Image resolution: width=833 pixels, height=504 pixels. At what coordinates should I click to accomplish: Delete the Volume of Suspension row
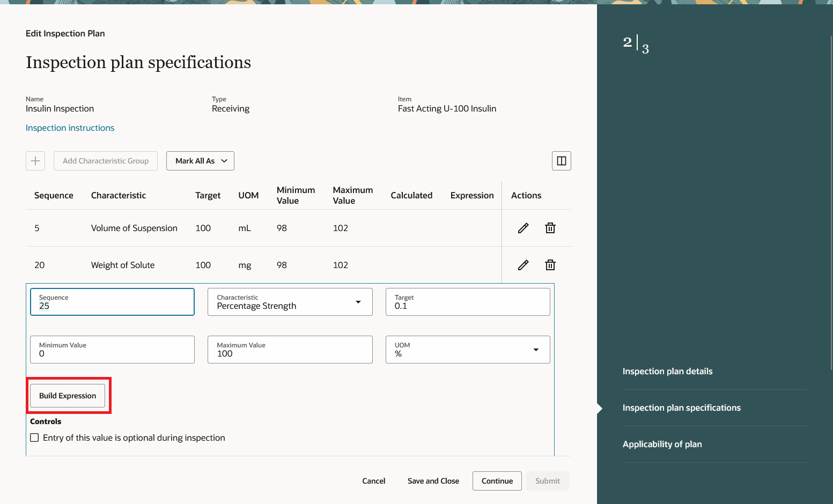click(x=550, y=228)
